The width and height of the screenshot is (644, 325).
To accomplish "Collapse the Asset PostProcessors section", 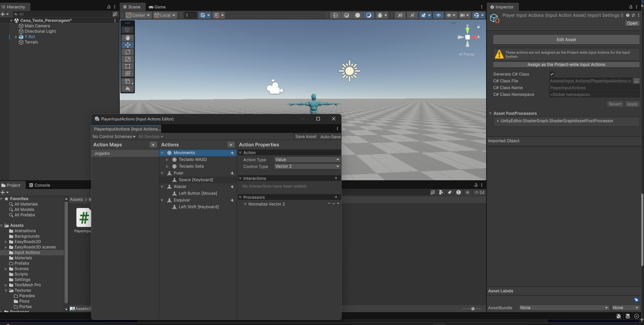I will [490, 113].
